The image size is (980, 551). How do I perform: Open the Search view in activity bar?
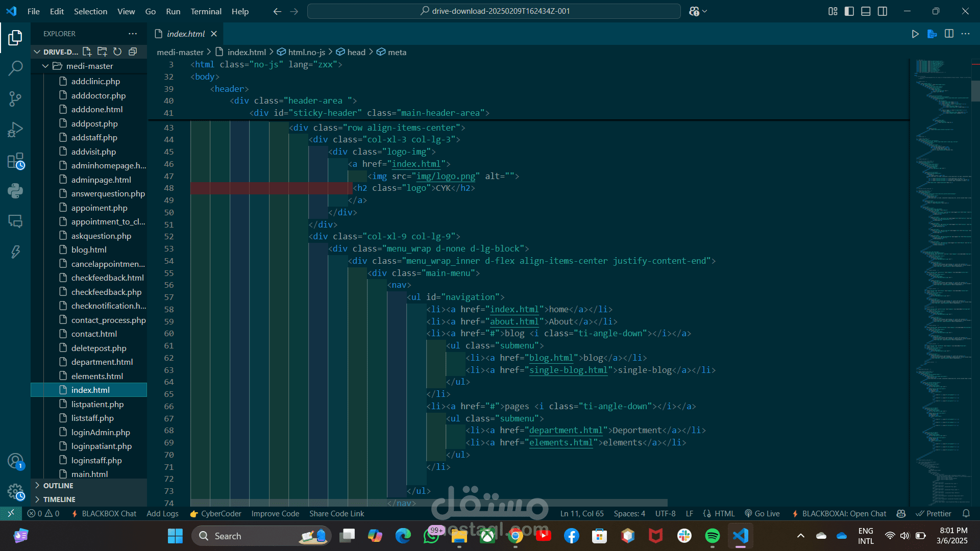[x=15, y=68]
